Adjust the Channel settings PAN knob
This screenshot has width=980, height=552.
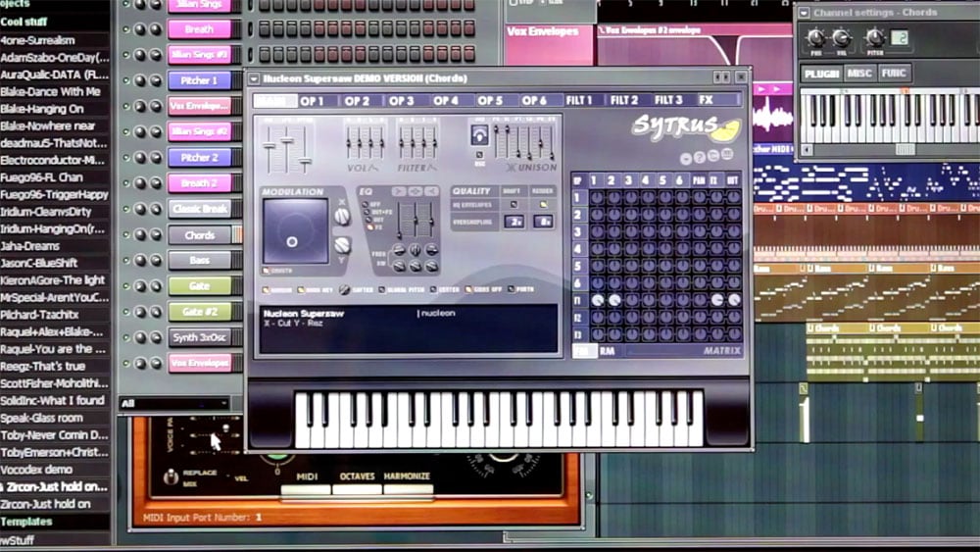coord(815,38)
